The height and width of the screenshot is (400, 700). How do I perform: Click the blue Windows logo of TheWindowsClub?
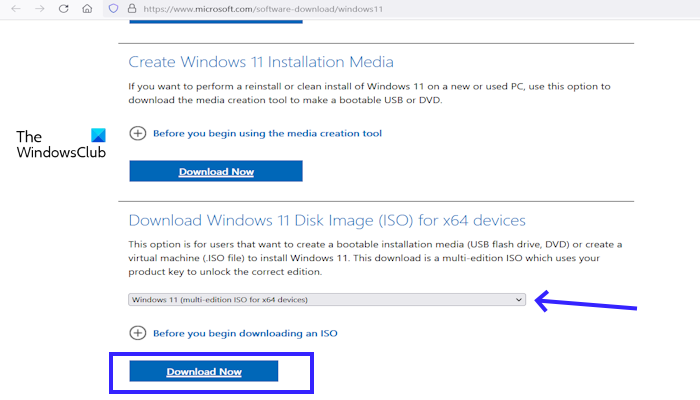(97, 136)
